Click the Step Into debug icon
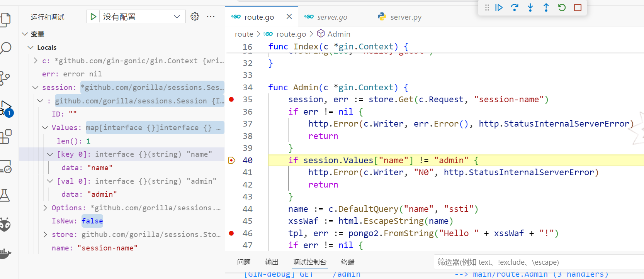644x279 pixels. 530,8
